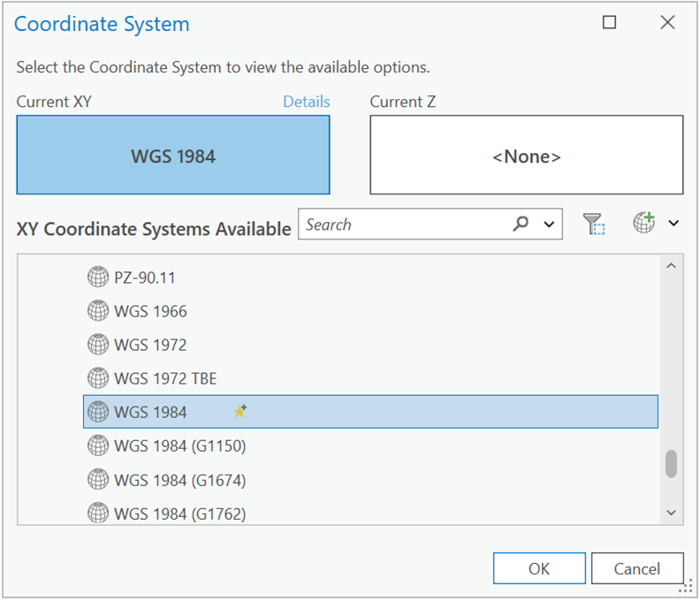Click the globe icon beside WGS 1966
This screenshot has height=601, width=700.
click(x=98, y=311)
